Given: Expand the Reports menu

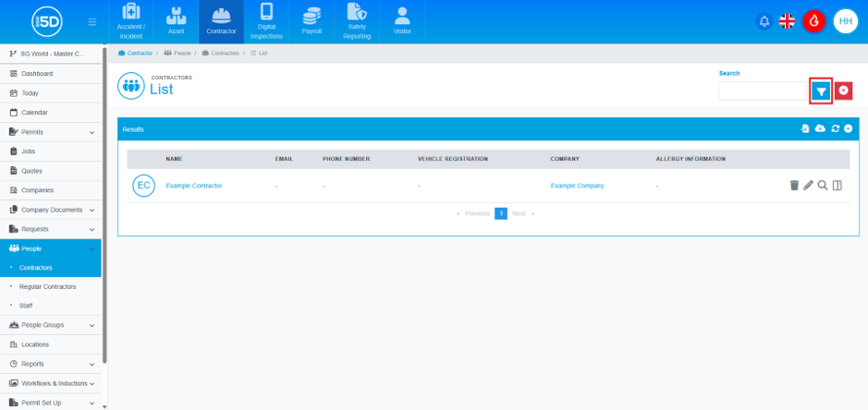Looking at the screenshot, I should click(x=50, y=364).
